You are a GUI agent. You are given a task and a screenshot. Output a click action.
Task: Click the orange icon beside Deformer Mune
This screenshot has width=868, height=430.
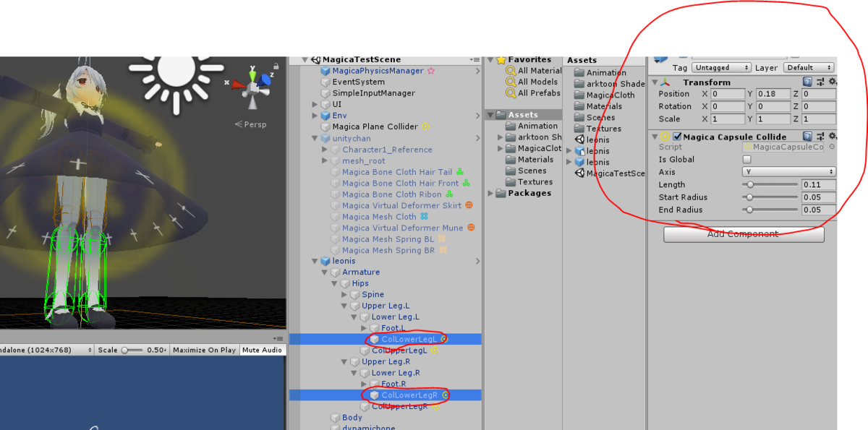(471, 228)
